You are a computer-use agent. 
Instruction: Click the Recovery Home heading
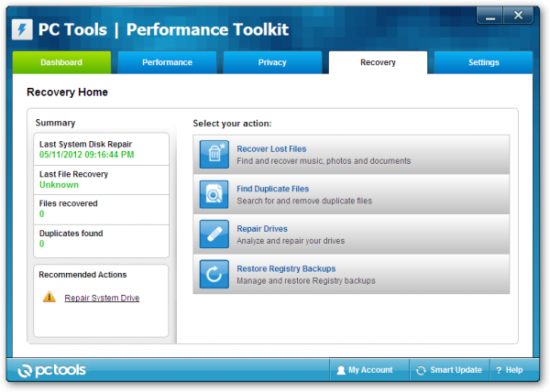tap(67, 93)
